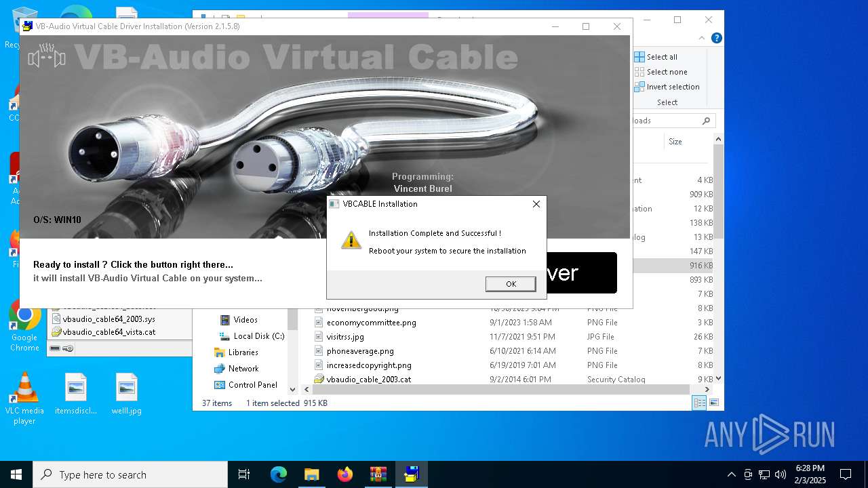Select itemsdiscl... desktop image file
This screenshot has height=488, width=868.
click(76, 394)
